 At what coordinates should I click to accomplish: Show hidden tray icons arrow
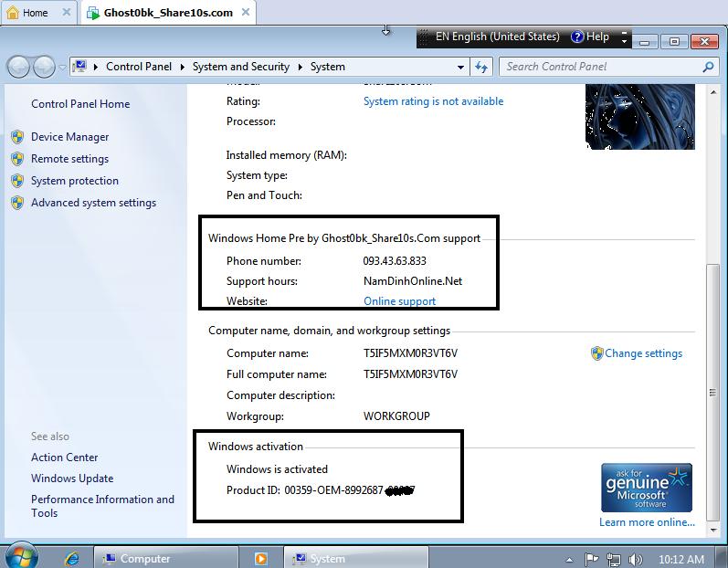(570, 560)
